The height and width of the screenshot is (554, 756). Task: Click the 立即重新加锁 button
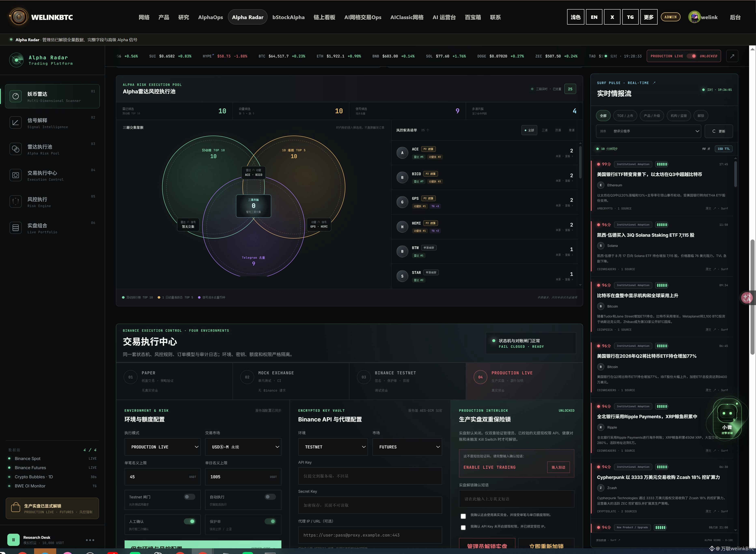point(546,544)
